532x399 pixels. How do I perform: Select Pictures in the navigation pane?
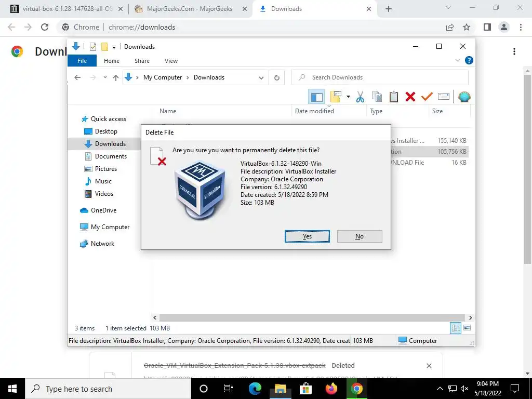click(100, 169)
